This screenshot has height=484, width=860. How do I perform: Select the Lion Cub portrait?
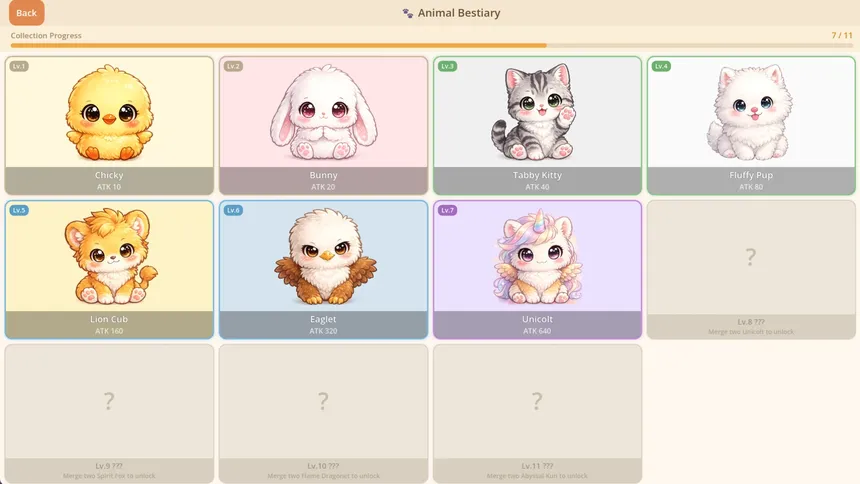coord(109,256)
